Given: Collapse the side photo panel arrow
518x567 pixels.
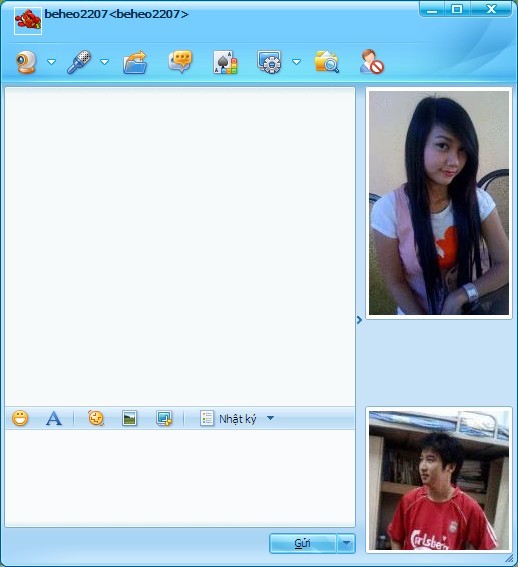Looking at the screenshot, I should tap(359, 320).
